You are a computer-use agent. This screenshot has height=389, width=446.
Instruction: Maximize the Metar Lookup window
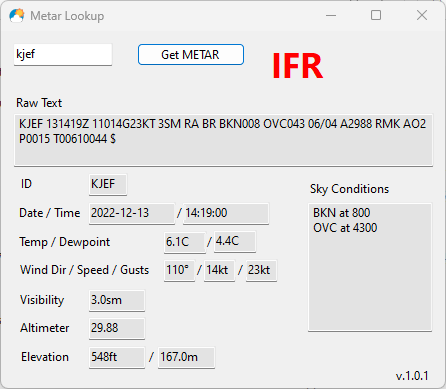[376, 15]
